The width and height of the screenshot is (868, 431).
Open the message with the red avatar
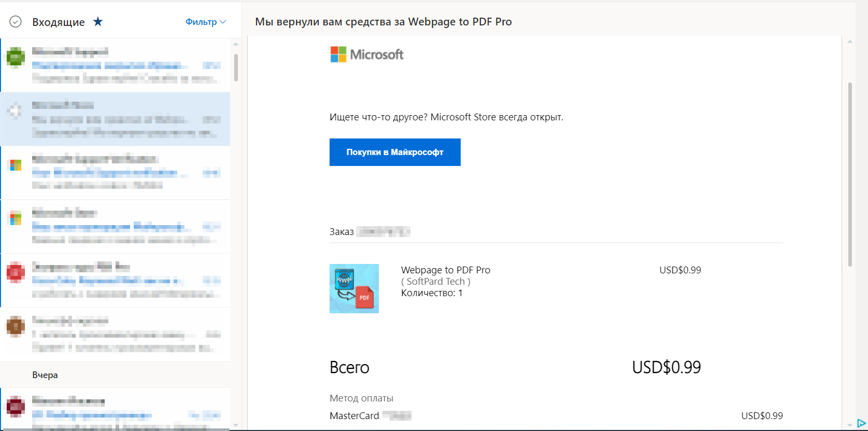(116, 281)
